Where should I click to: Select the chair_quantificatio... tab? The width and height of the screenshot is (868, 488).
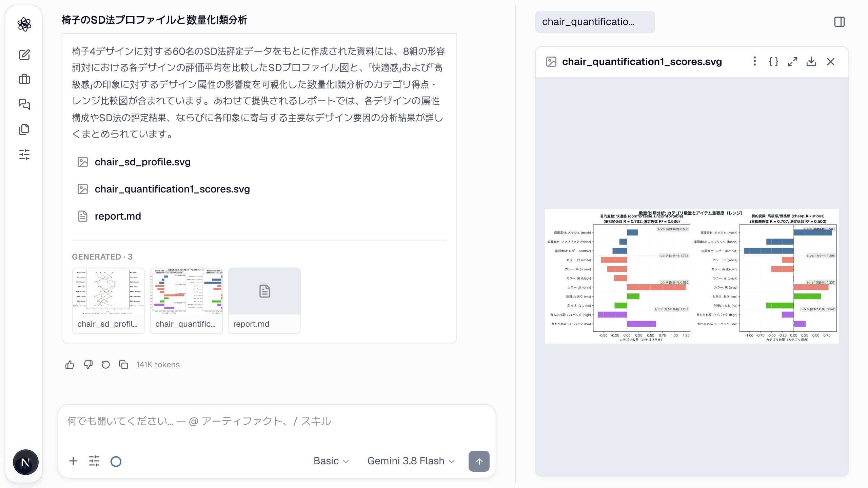(x=595, y=22)
